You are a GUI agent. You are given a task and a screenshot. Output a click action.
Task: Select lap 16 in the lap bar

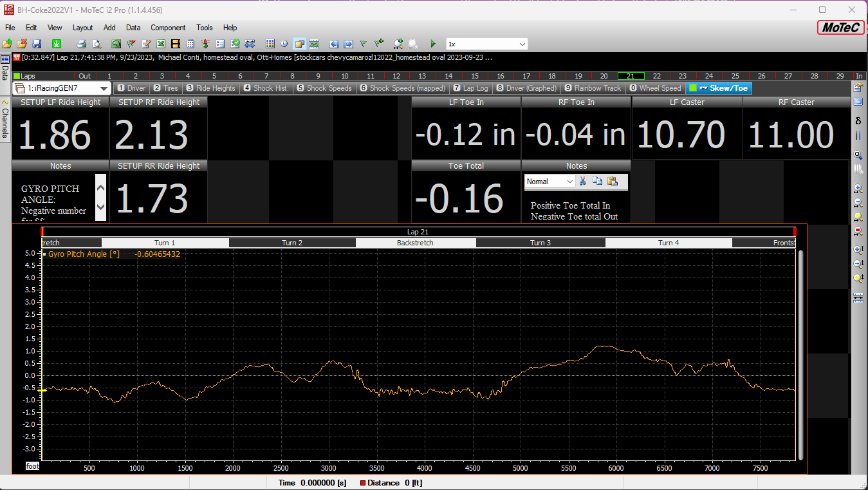(500, 76)
